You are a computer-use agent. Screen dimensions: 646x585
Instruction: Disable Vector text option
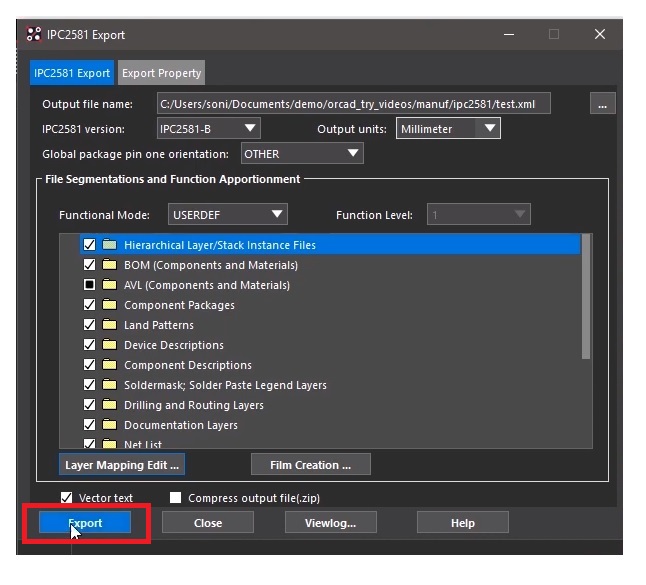(x=66, y=498)
